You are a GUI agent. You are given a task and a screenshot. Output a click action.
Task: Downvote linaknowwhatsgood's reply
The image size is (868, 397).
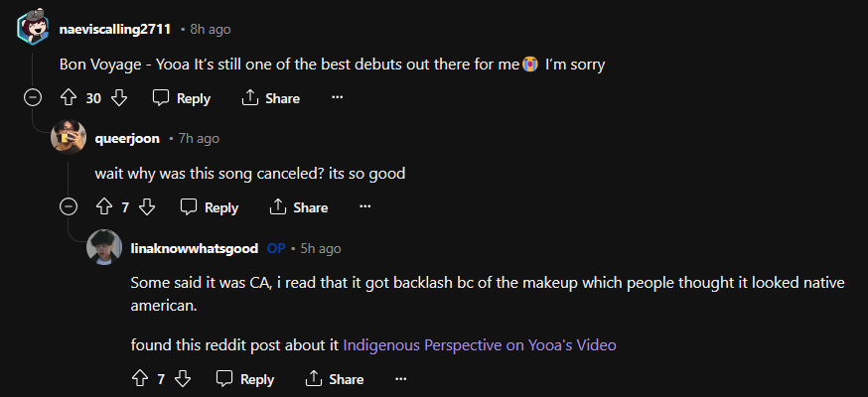point(183,379)
